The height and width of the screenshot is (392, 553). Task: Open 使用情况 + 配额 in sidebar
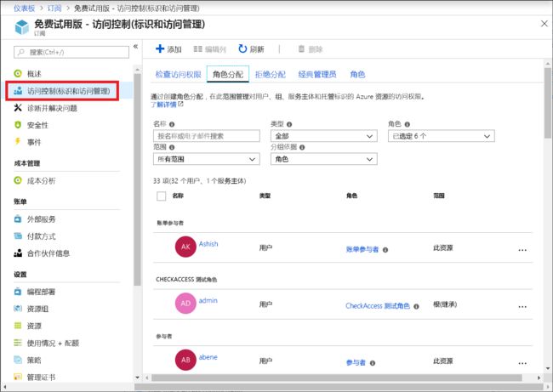click(x=47, y=343)
